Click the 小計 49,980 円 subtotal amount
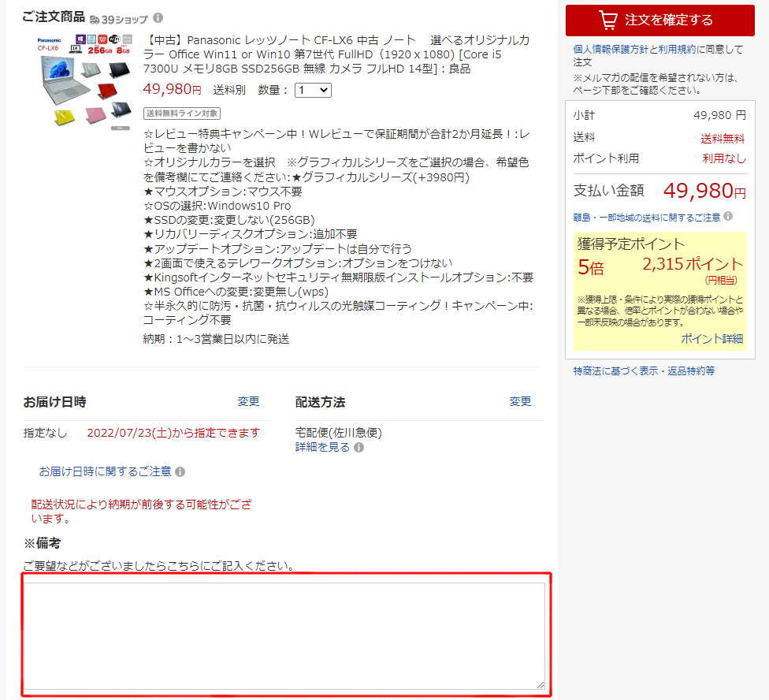This screenshot has width=769, height=700. 719,115
